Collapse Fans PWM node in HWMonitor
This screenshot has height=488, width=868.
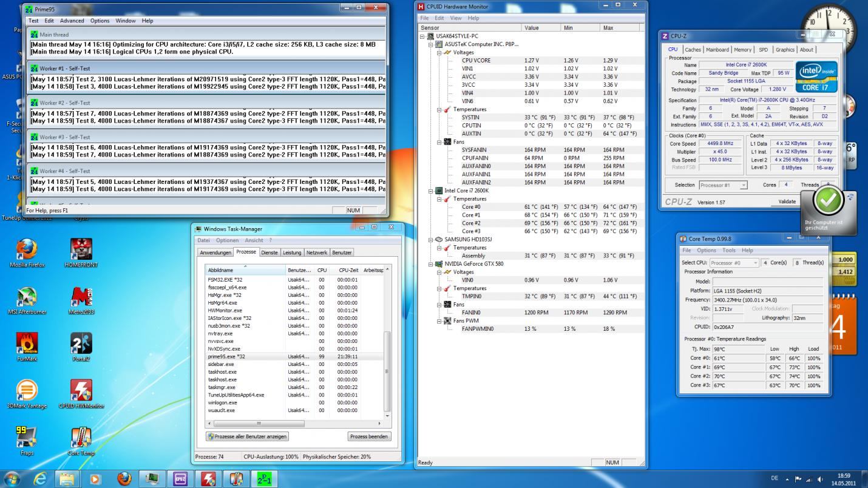click(x=439, y=321)
